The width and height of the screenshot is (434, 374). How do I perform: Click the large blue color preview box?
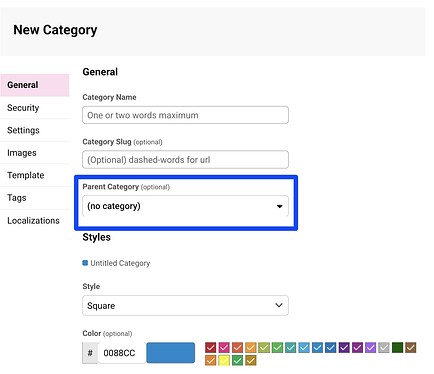171,353
